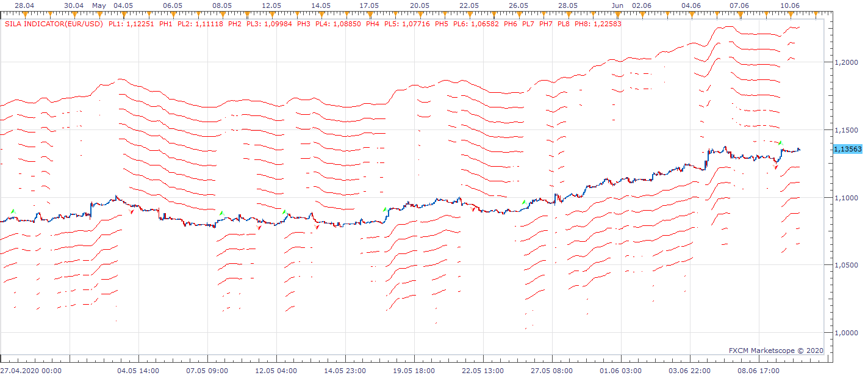Click orange day marker under 20.05
Screen dimensions: 868x378
420,15
